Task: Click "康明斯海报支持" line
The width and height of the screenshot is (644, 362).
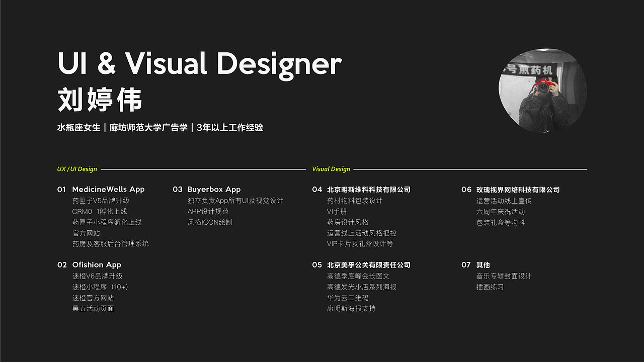Action: point(351,309)
